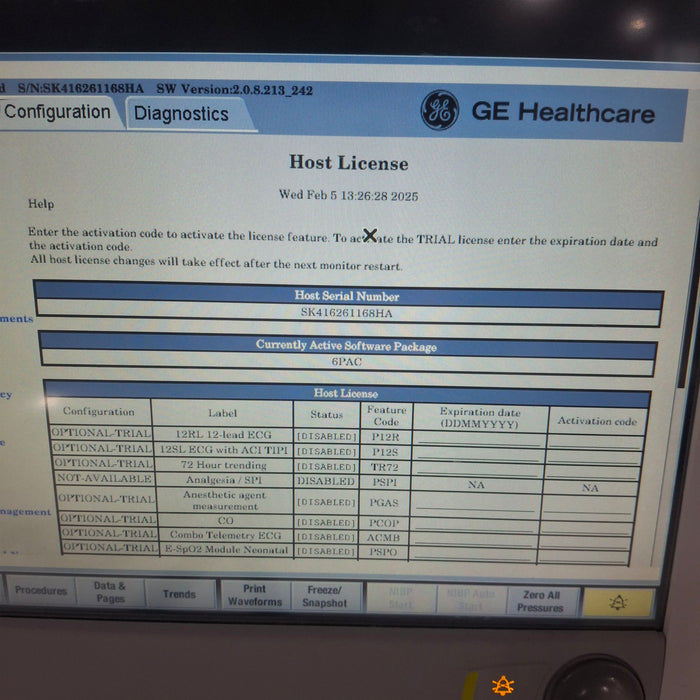Click Freeze/Snapshot button
The height and width of the screenshot is (700, 700).
pyautogui.click(x=325, y=596)
